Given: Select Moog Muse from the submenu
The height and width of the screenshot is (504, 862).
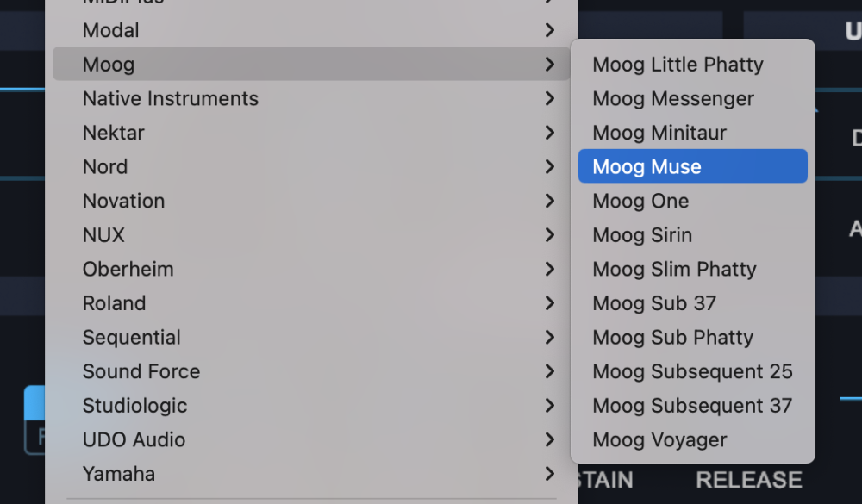Looking at the screenshot, I should pos(647,167).
